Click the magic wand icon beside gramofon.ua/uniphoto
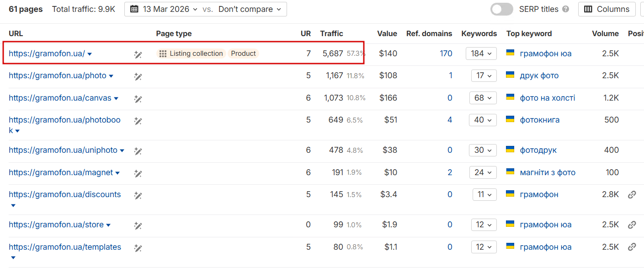 click(138, 151)
